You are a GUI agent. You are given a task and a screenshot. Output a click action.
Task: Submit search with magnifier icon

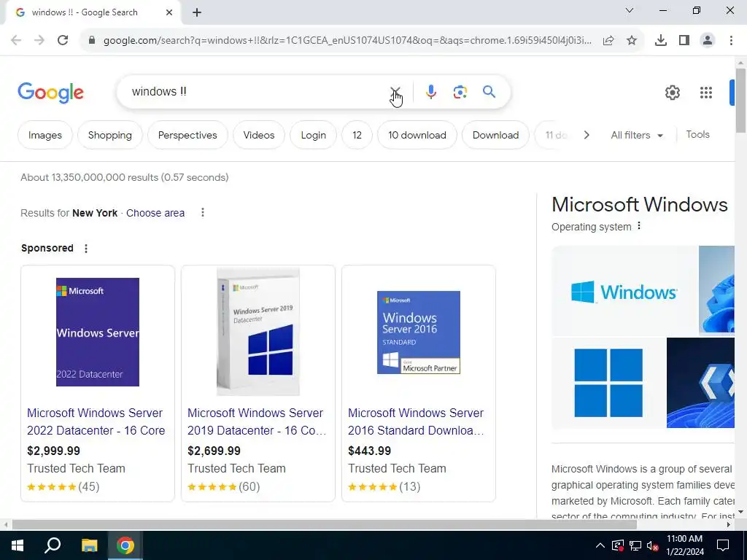tap(489, 91)
